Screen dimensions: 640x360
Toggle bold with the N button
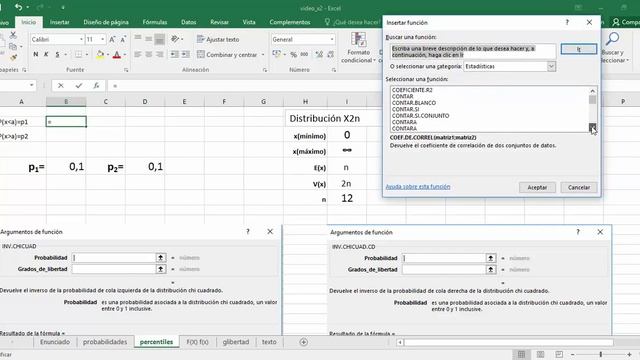[36, 54]
